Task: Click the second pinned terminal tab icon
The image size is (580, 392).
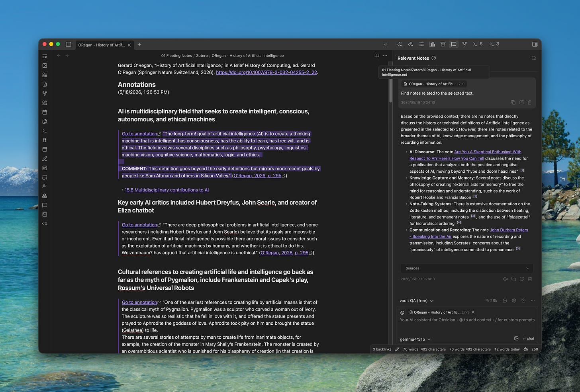Action: (x=494, y=44)
